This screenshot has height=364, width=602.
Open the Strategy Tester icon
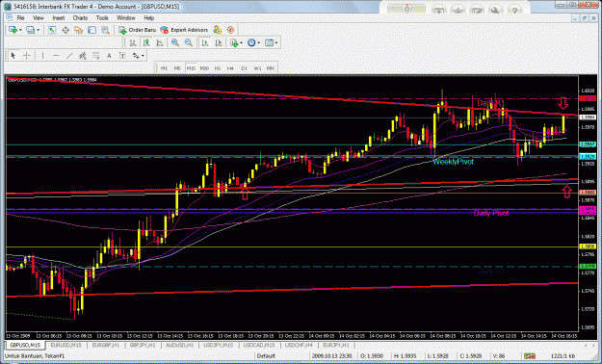(105, 30)
